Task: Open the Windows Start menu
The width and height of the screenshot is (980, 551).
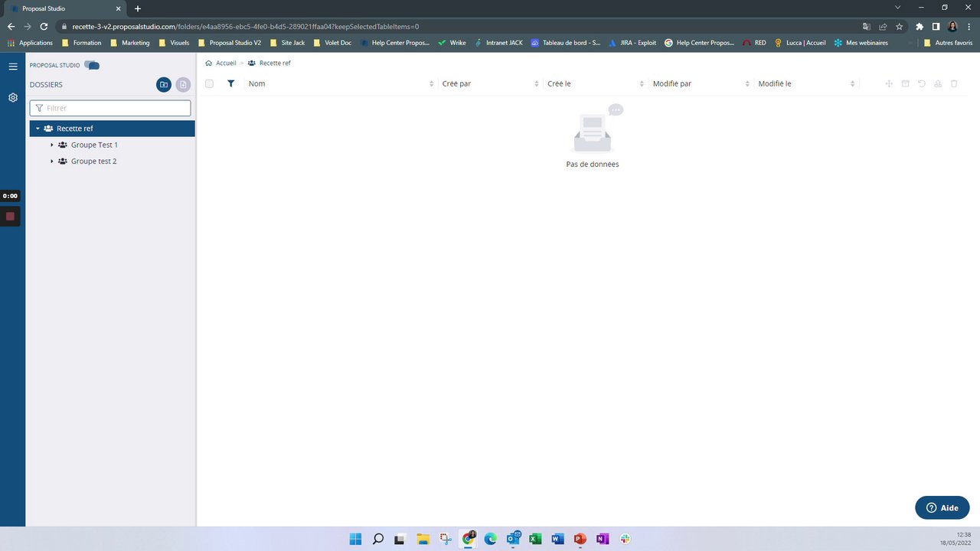Action: 355,539
